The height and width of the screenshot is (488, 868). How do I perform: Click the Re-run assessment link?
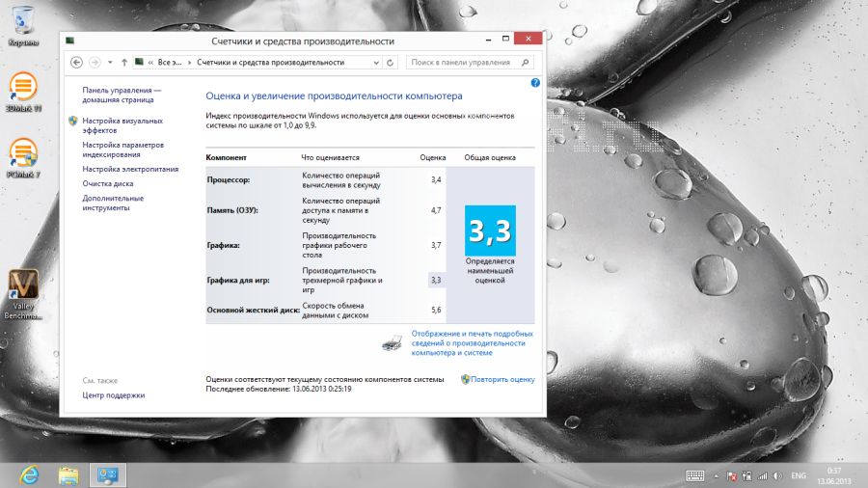[502, 379]
